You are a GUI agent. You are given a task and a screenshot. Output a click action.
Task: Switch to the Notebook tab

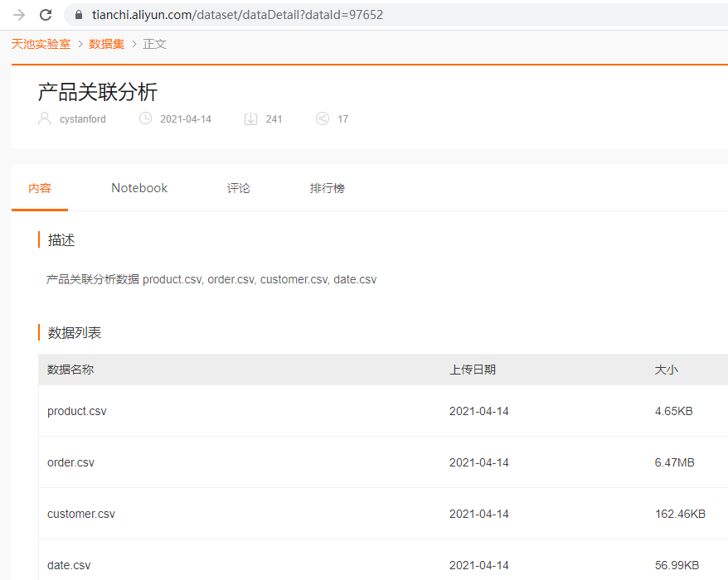138,188
